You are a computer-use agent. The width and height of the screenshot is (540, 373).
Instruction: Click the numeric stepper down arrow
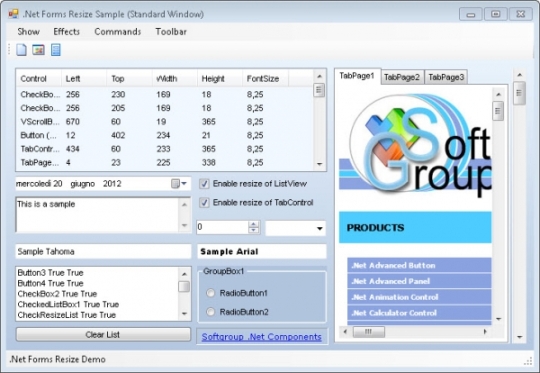pos(253,231)
